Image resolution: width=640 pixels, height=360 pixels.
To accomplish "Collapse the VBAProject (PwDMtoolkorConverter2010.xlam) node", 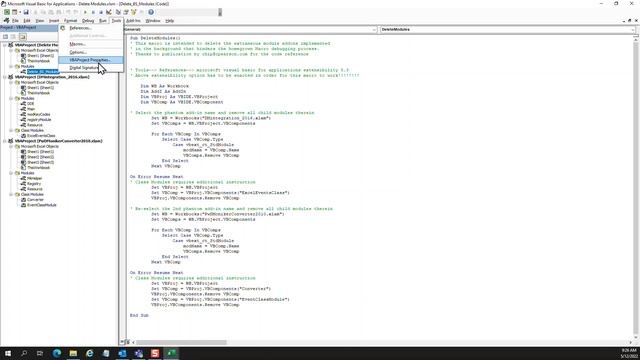I will click(x=5, y=141).
